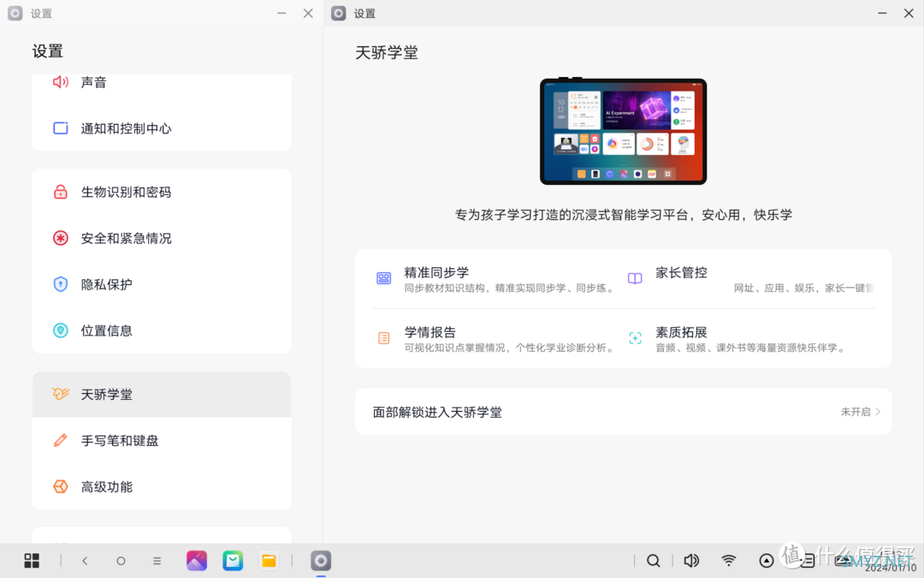
Task: Click the location pin icon for 位置信息
Action: pyautogui.click(x=61, y=331)
